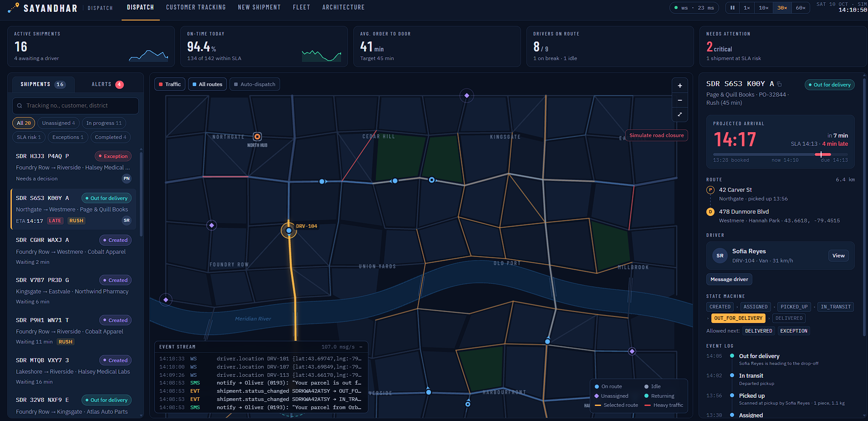The image size is (868, 421).
Task: Zoom in on the map
Action: click(679, 86)
